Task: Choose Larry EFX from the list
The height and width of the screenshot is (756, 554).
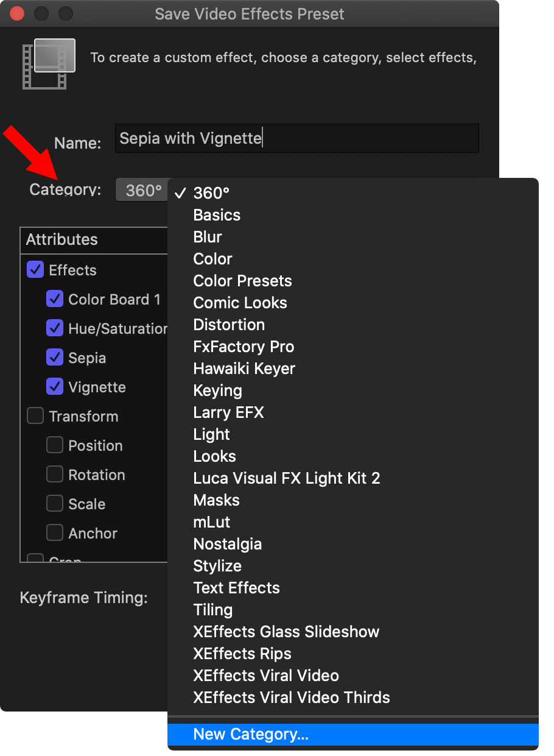Action: (228, 412)
